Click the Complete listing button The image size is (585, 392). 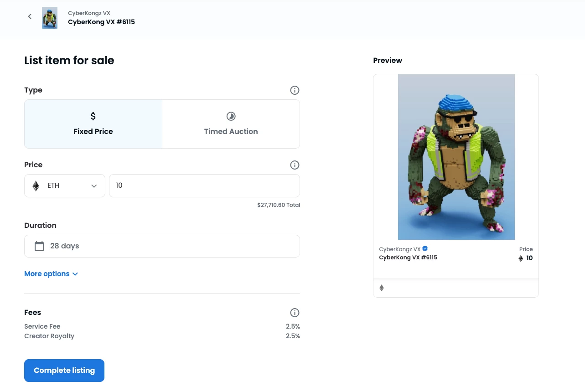tap(64, 371)
